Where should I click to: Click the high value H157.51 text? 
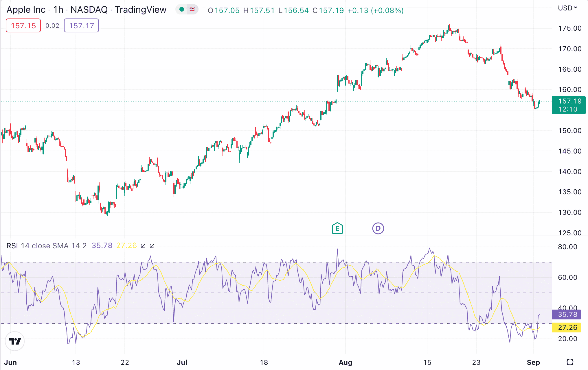259,11
